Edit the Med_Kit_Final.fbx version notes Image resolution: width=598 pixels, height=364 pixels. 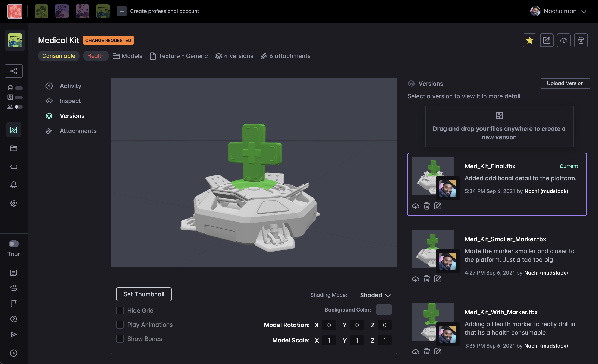click(x=438, y=206)
